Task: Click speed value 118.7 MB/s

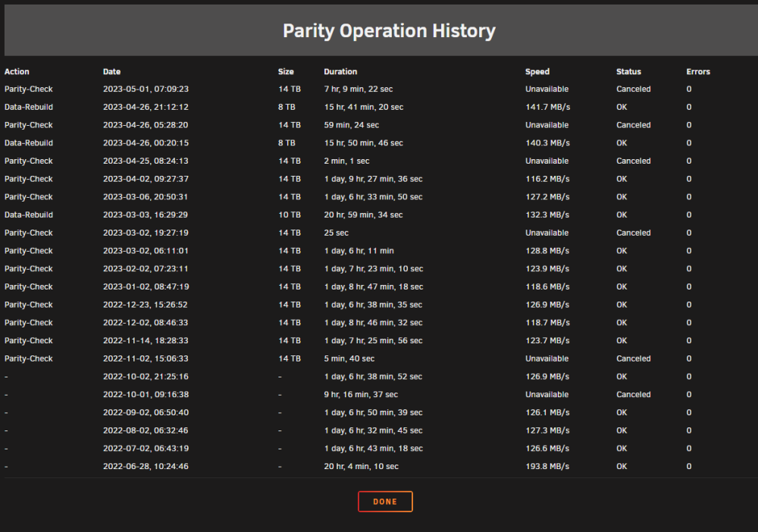Action: [x=548, y=323]
